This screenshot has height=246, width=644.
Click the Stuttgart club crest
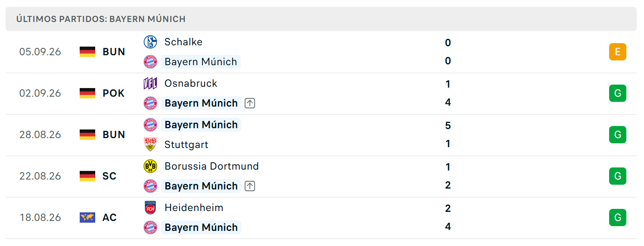pos(150,145)
